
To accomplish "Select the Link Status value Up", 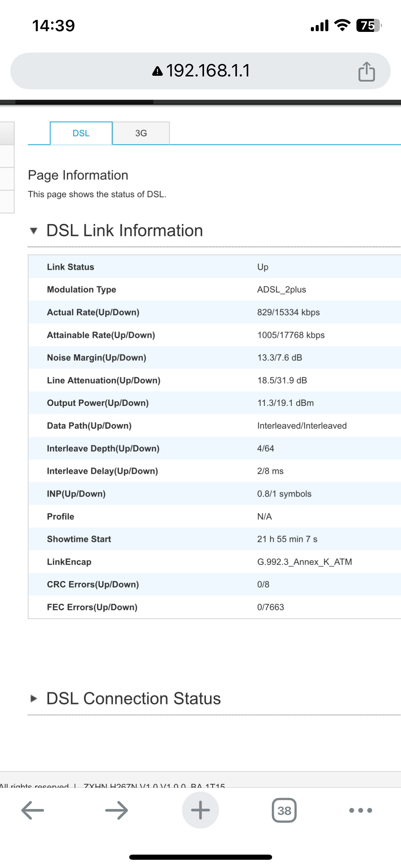I will (x=263, y=267).
